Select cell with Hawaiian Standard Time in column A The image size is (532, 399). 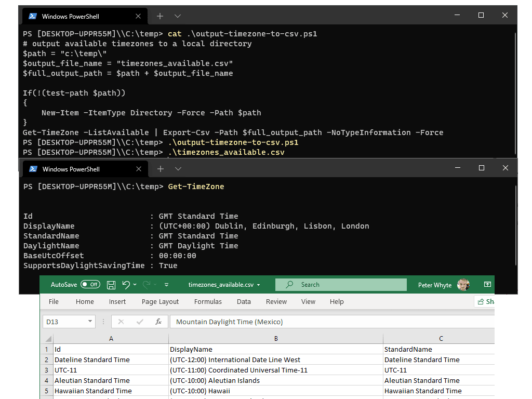[111, 391]
